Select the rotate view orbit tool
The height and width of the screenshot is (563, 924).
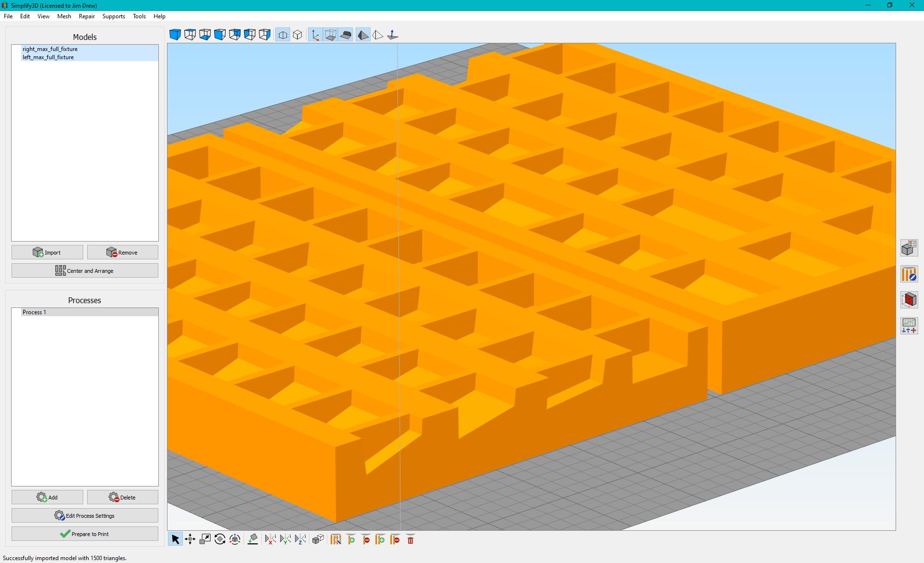235,539
